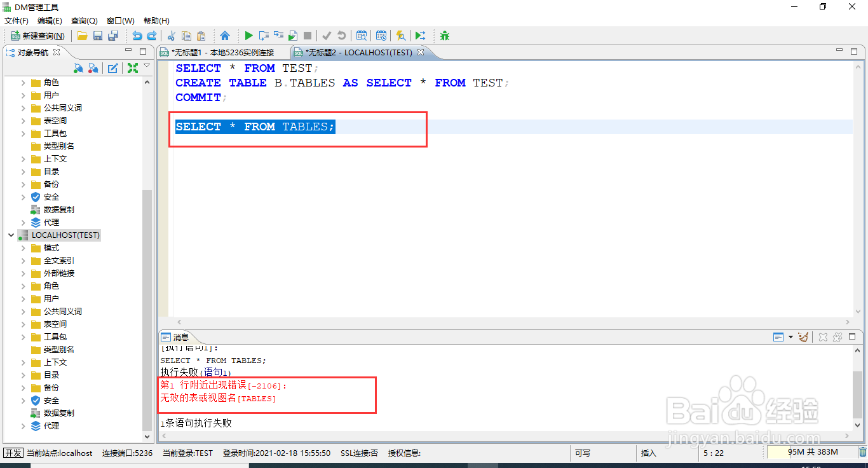Click the 95M 共 383M memory indicator
Viewport: 868px width, 468px height.
(x=812, y=452)
